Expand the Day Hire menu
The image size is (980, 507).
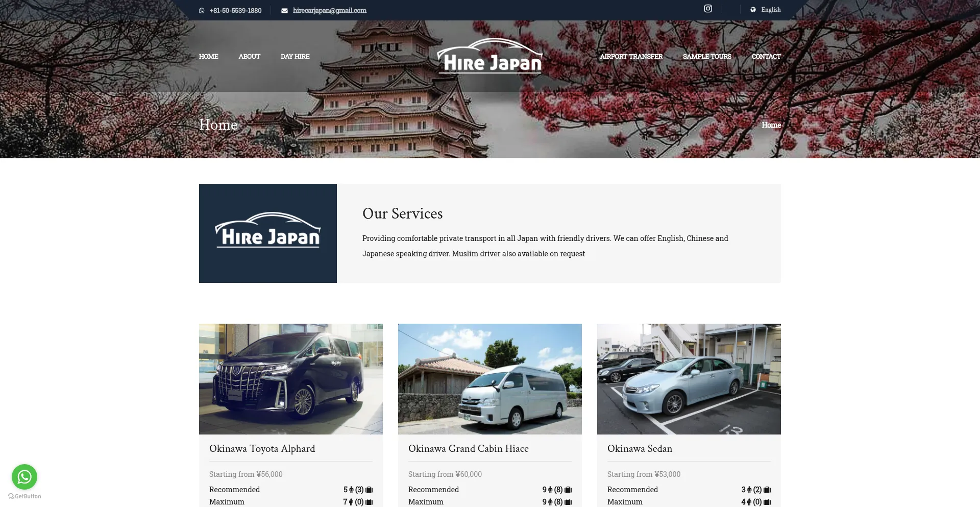coord(295,57)
